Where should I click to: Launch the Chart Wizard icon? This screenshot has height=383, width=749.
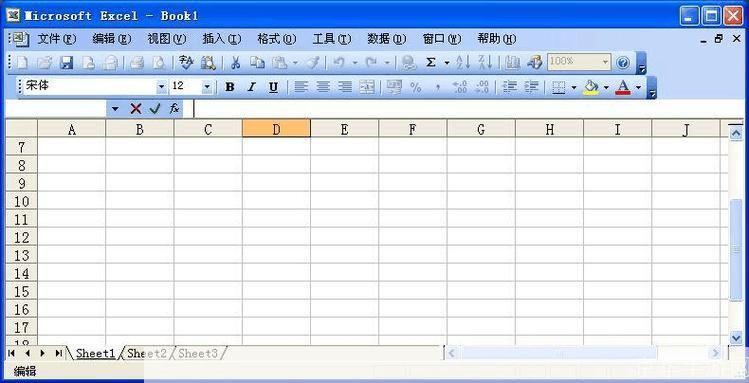tap(513, 63)
